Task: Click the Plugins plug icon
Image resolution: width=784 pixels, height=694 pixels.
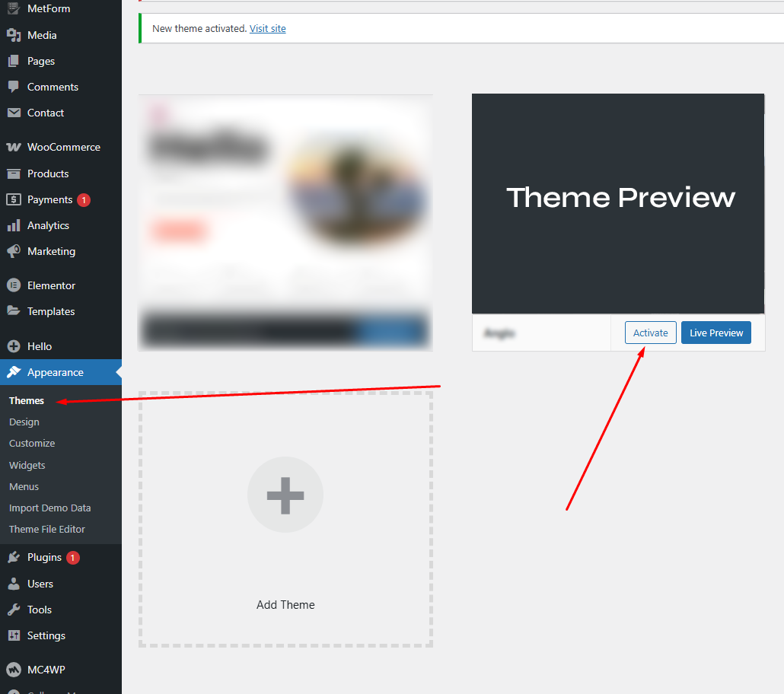Action: [x=14, y=558]
